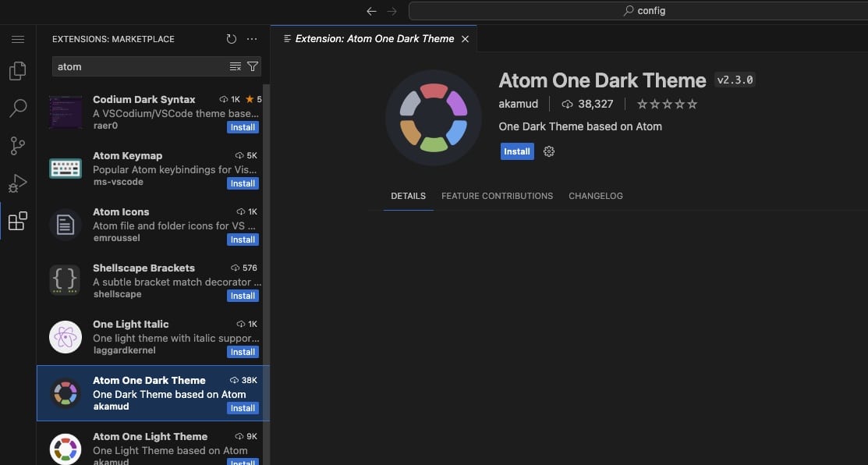The width and height of the screenshot is (868, 465).
Task: Clear the extensions search results
Action: point(236,66)
